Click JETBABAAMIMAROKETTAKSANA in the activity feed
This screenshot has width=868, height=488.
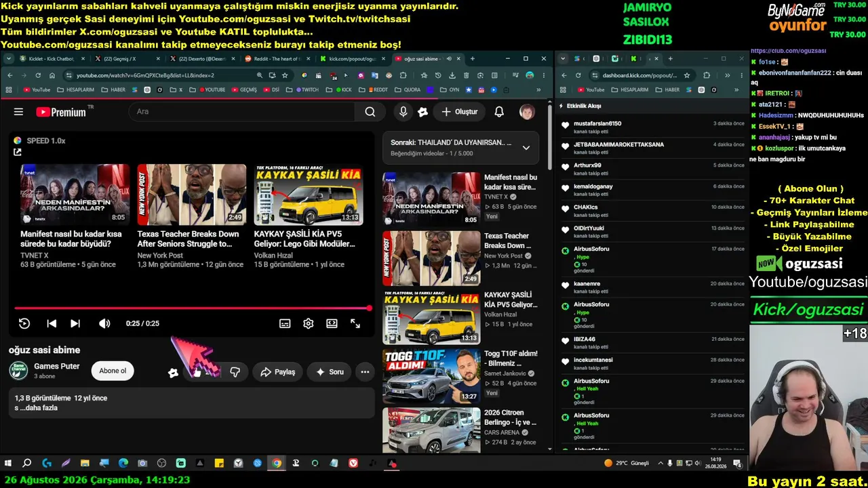click(x=618, y=144)
